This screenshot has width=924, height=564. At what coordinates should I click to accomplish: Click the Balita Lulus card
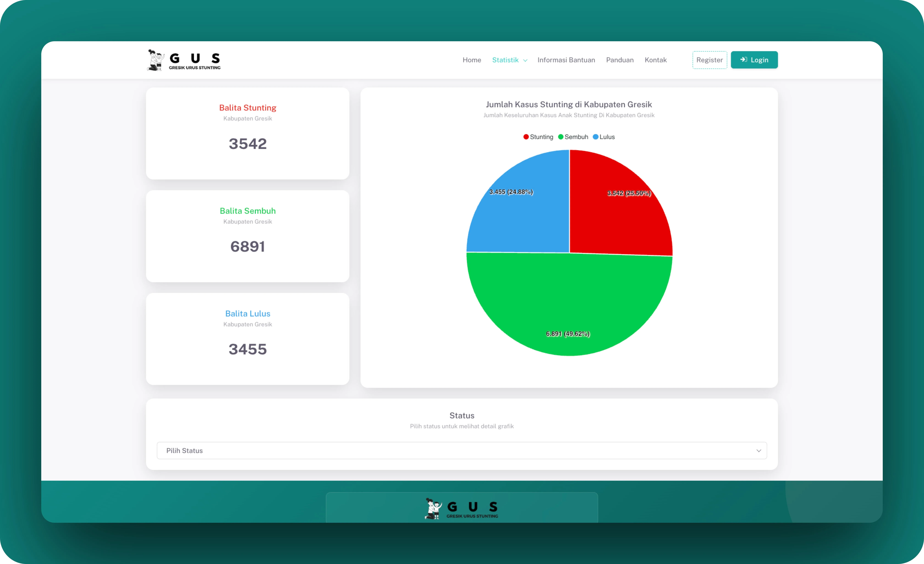248,339
